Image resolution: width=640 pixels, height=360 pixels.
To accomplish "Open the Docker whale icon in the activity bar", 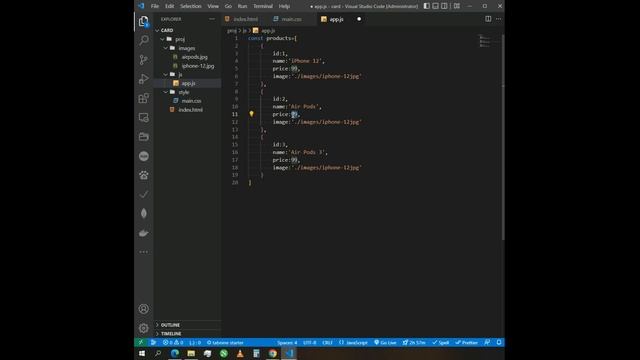I will coord(144,233).
